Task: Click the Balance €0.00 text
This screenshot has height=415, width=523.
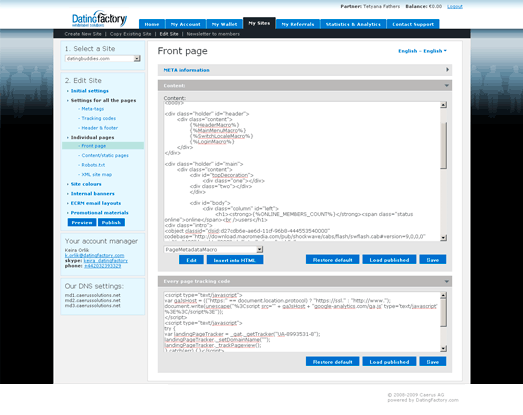Action: click(x=424, y=6)
